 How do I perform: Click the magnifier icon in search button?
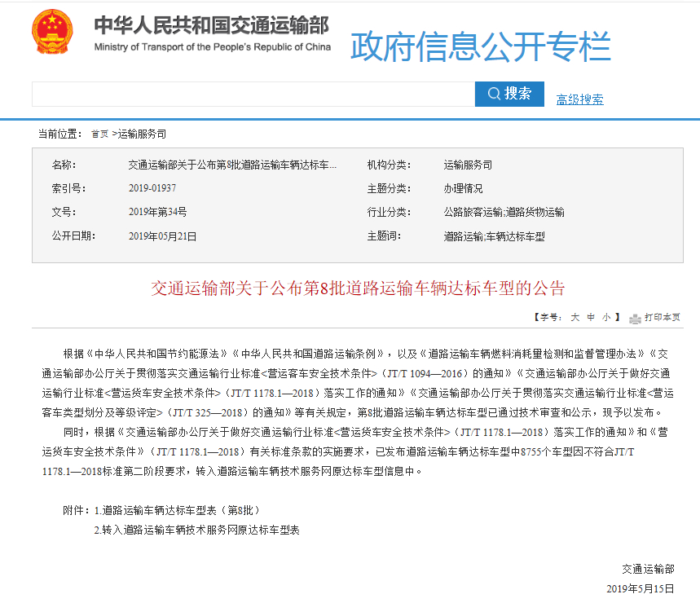493,94
